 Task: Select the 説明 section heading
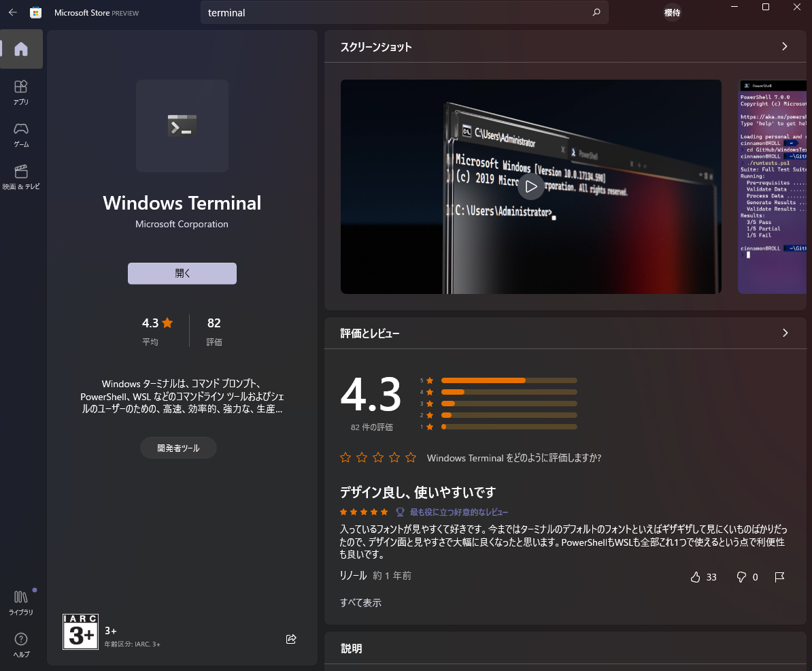pos(351,649)
